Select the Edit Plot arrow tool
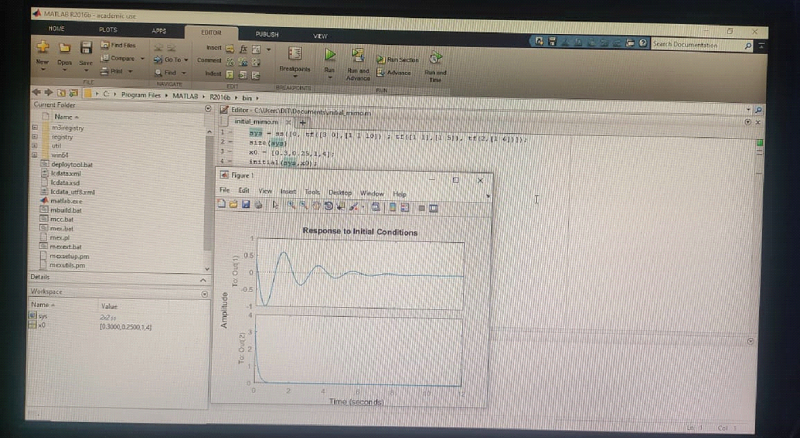Viewport: 800px width, 438px height. (276, 205)
